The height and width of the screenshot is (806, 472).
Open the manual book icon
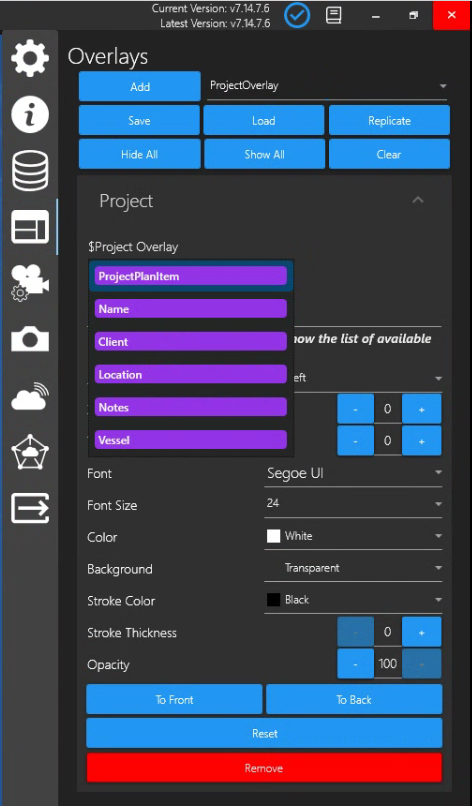334,15
